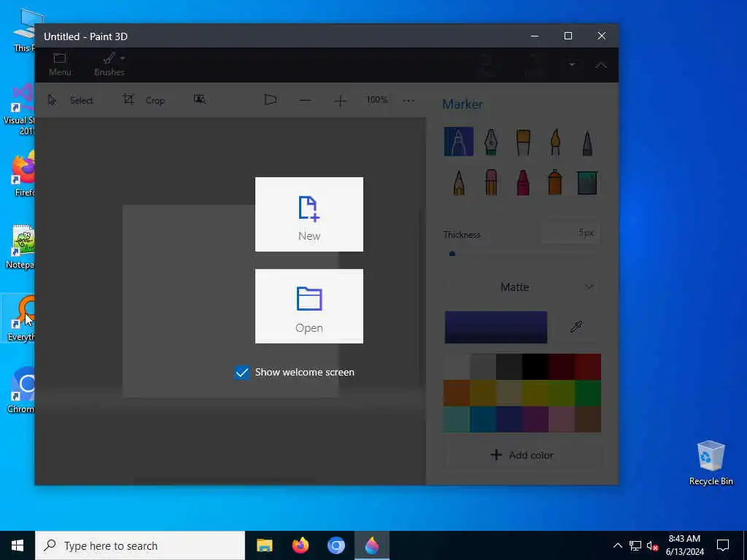The image size is (747, 560).
Task: Select the Marker brush
Action: tap(459, 141)
